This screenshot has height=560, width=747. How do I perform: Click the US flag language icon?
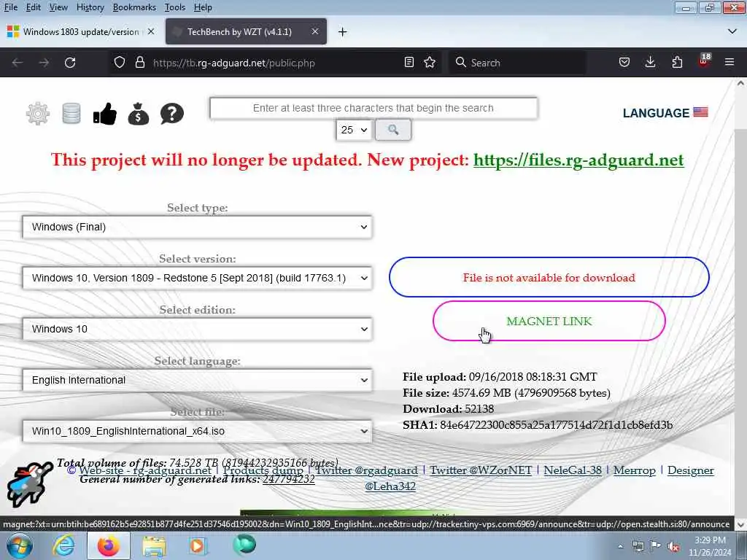point(700,112)
